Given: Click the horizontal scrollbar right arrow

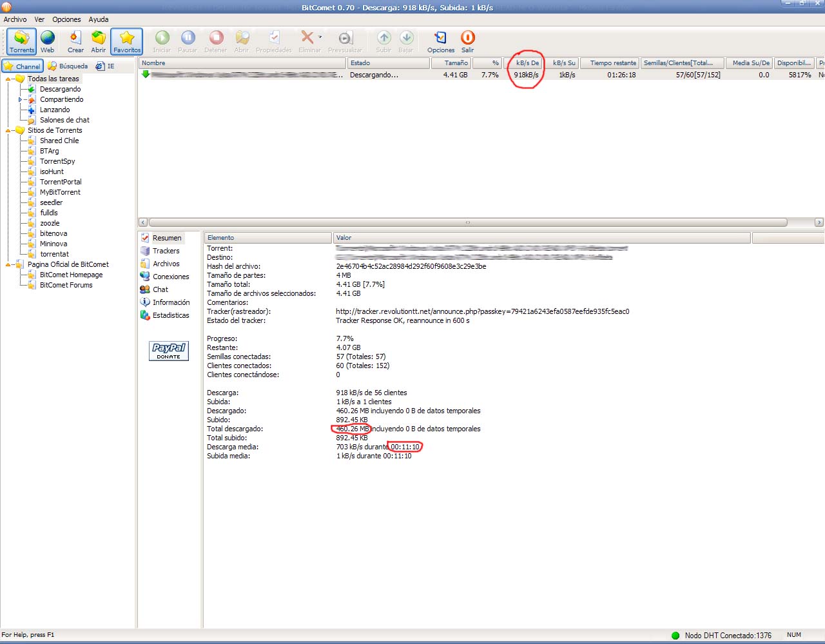Looking at the screenshot, I should click(819, 222).
